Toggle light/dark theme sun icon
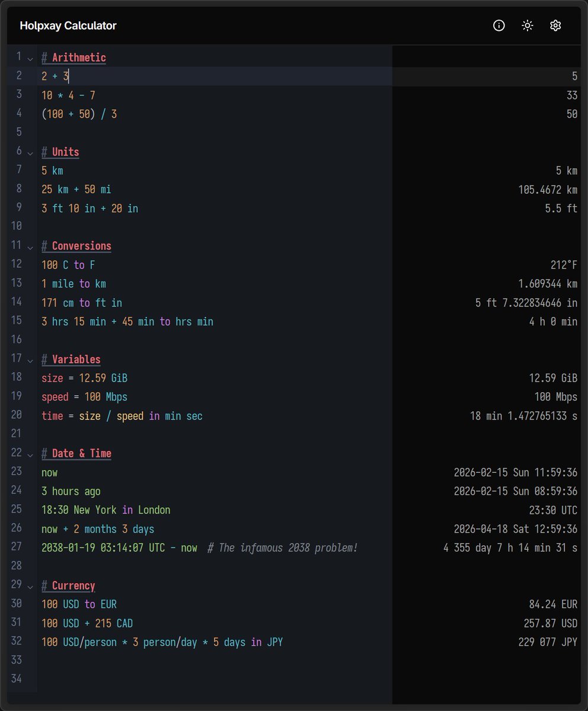This screenshot has width=588, height=711. pos(527,25)
